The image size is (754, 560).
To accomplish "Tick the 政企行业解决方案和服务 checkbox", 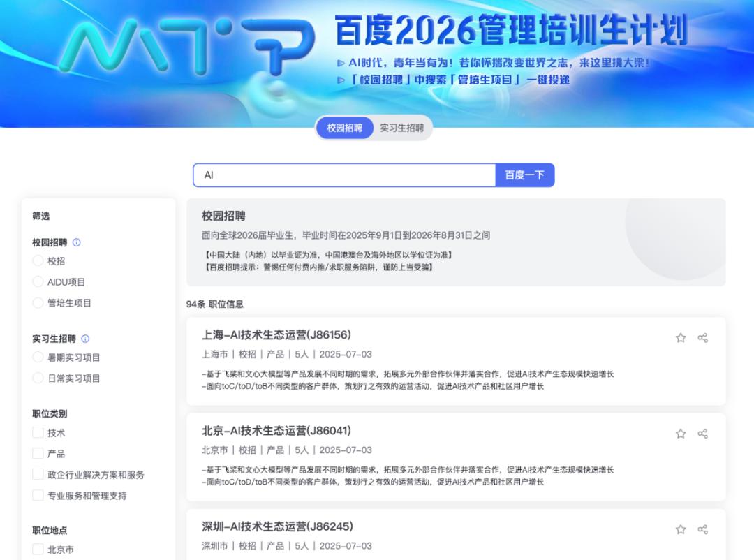I will click(38, 474).
